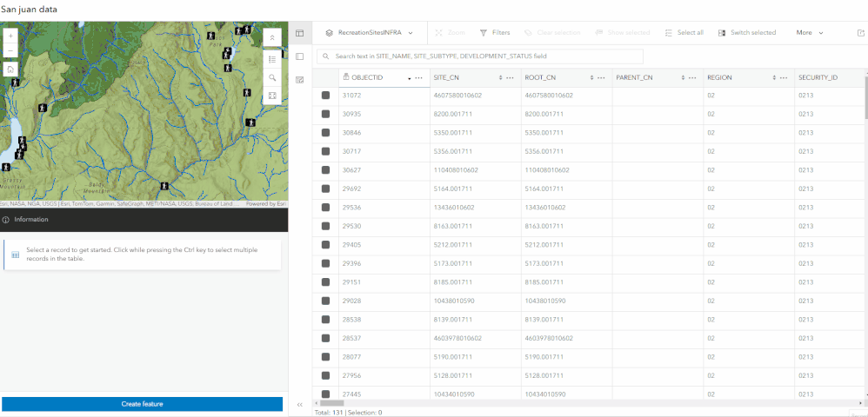
Task: Click the map home extent button
Action: [x=11, y=69]
